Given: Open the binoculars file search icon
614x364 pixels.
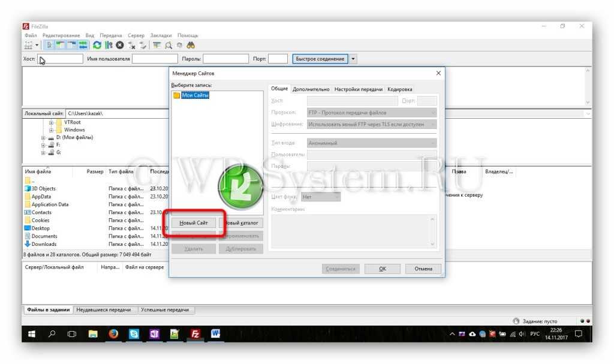Looking at the screenshot, I should (191, 45).
